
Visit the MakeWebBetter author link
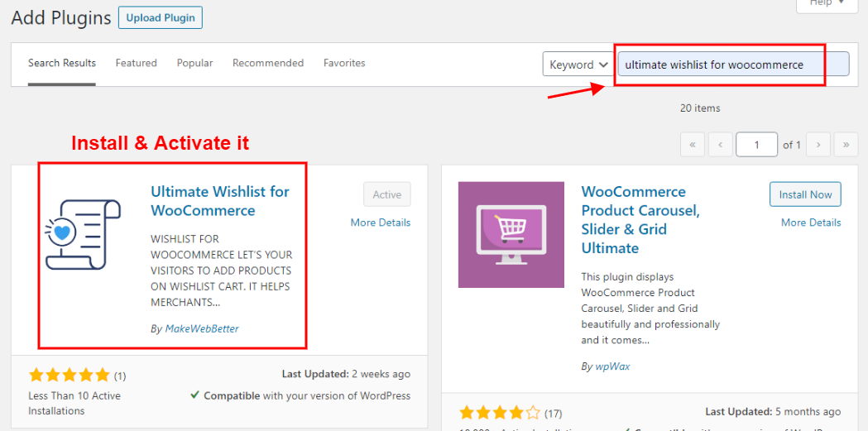(202, 328)
